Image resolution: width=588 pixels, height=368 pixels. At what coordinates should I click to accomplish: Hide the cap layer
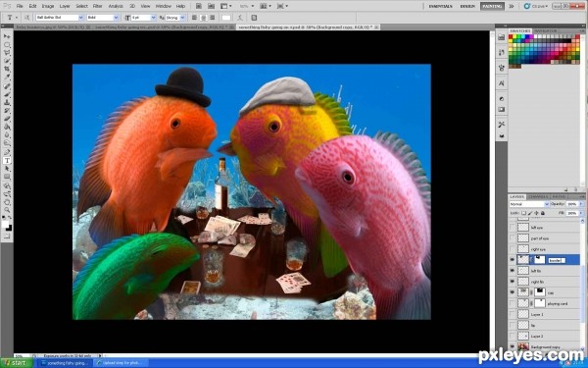(x=513, y=292)
